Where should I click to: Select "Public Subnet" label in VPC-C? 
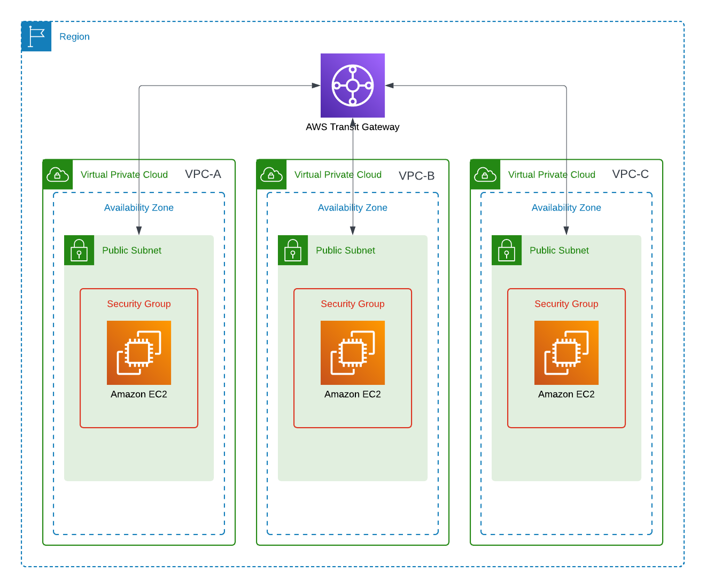tap(559, 250)
